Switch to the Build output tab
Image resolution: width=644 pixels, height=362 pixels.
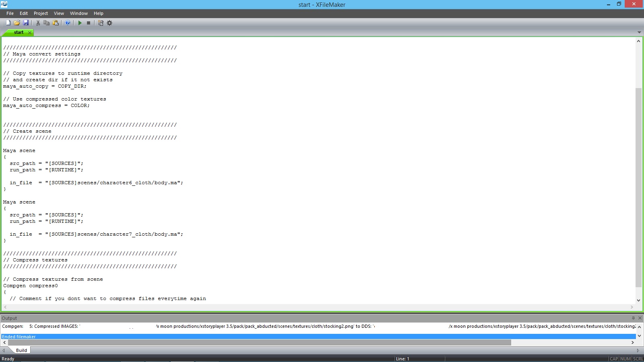(21, 350)
